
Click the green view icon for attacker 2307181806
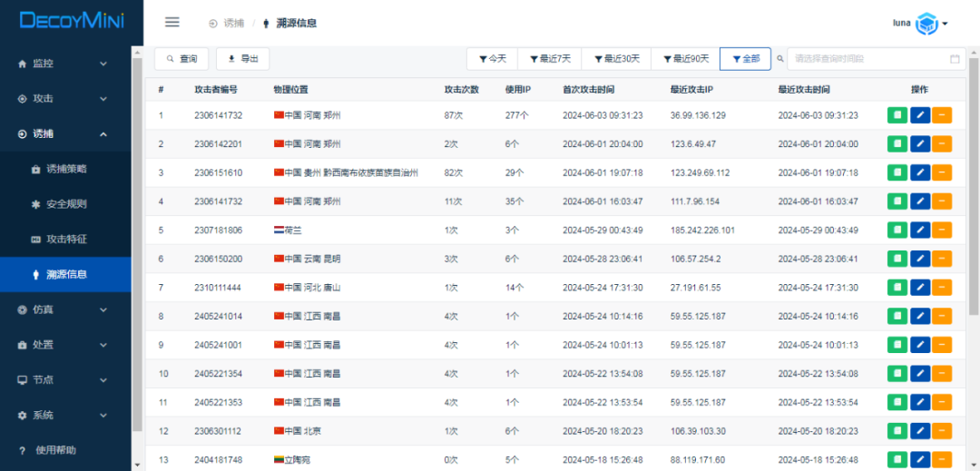[x=897, y=231]
